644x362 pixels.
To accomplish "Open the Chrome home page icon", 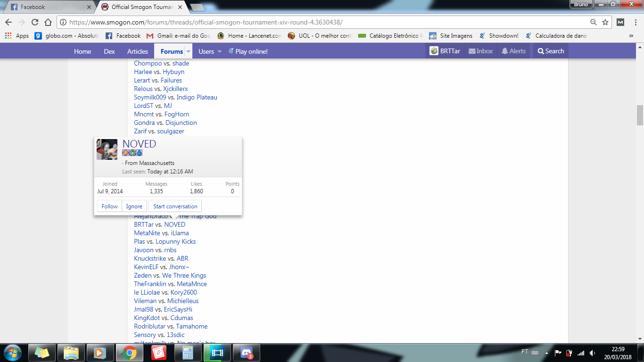I will coord(48,22).
